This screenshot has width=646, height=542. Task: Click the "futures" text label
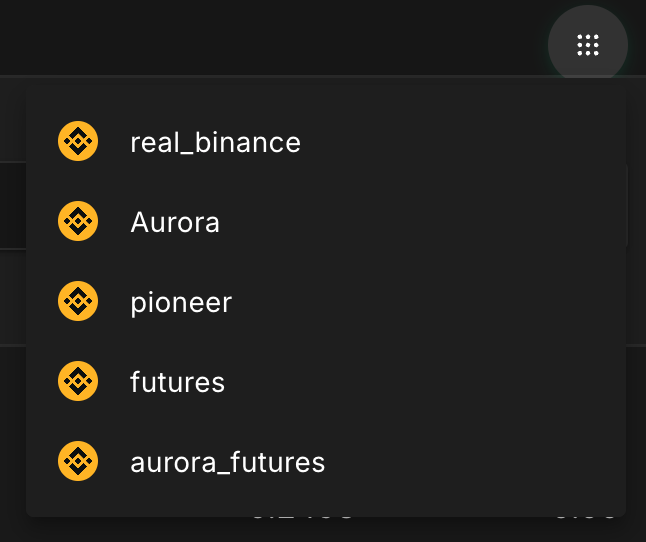coord(177,382)
